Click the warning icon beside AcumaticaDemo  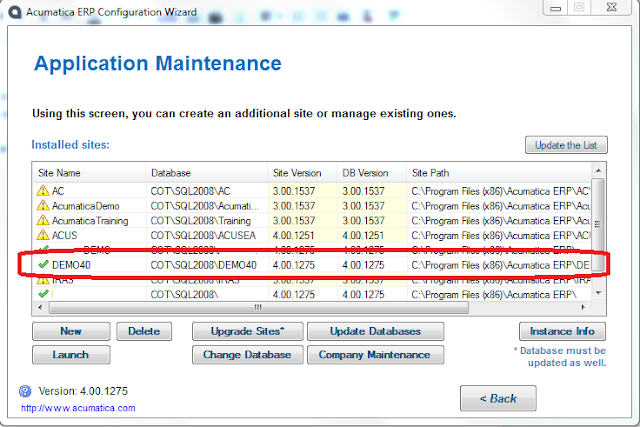42,205
